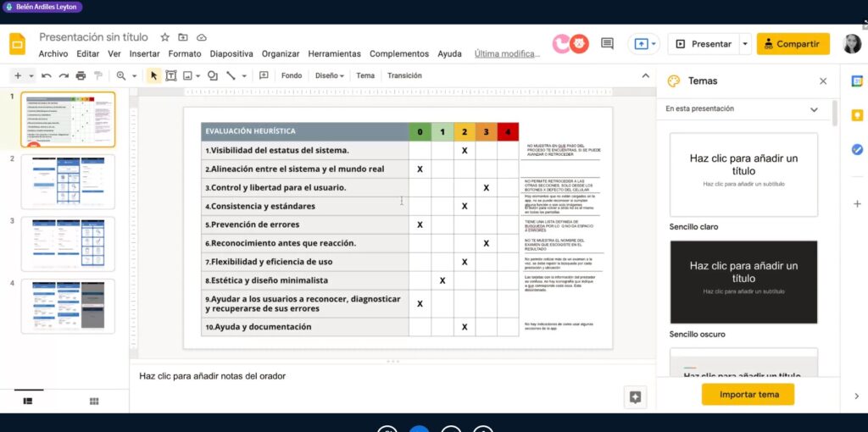Open the Google Slides home logo
This screenshot has height=432, width=868.
tap(17, 44)
